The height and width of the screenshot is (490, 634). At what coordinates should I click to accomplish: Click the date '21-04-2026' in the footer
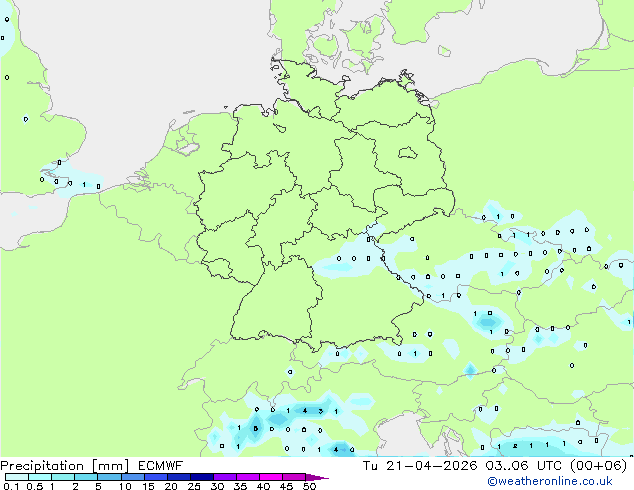(x=432, y=466)
